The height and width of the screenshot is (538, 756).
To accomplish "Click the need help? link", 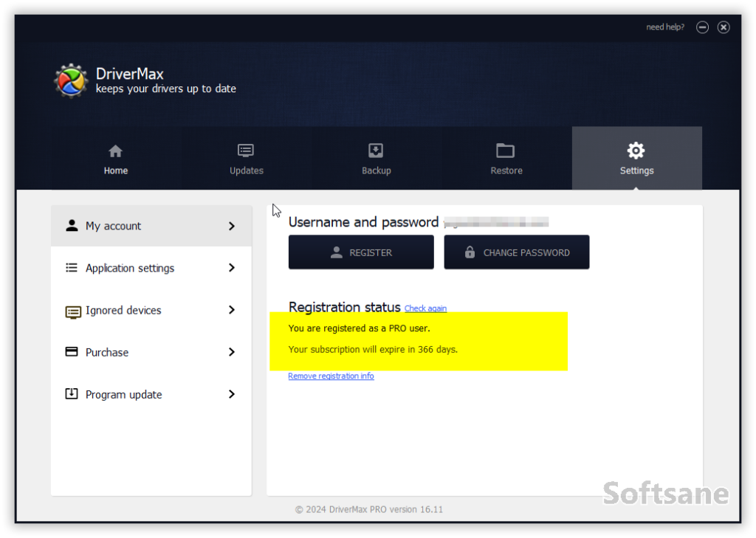I will coord(665,27).
